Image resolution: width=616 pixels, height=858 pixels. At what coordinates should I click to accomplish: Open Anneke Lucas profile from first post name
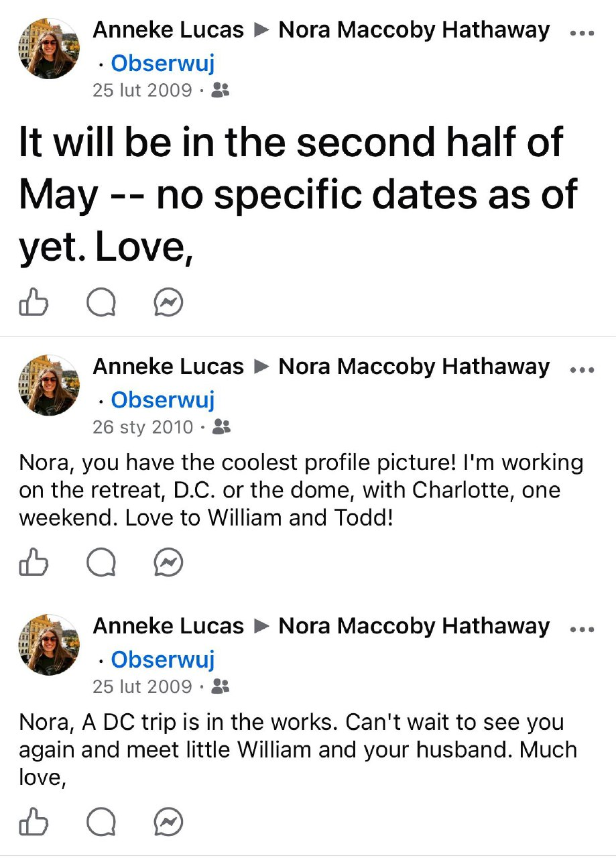(168, 29)
